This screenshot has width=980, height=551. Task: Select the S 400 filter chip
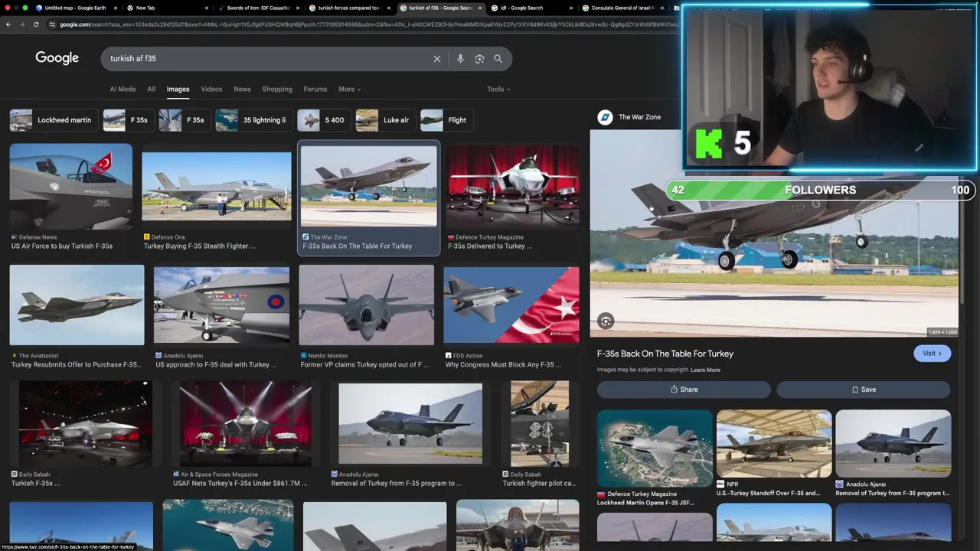point(322,120)
